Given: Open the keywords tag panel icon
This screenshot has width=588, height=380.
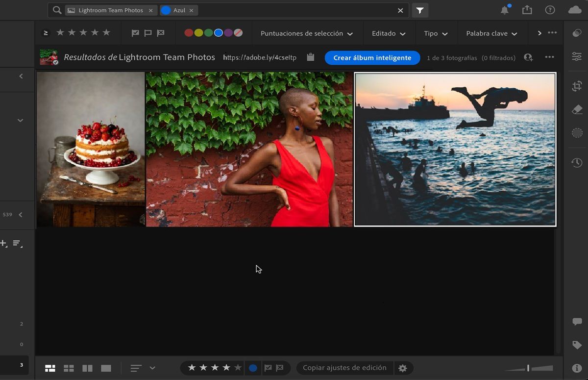Looking at the screenshot, I should tap(577, 344).
